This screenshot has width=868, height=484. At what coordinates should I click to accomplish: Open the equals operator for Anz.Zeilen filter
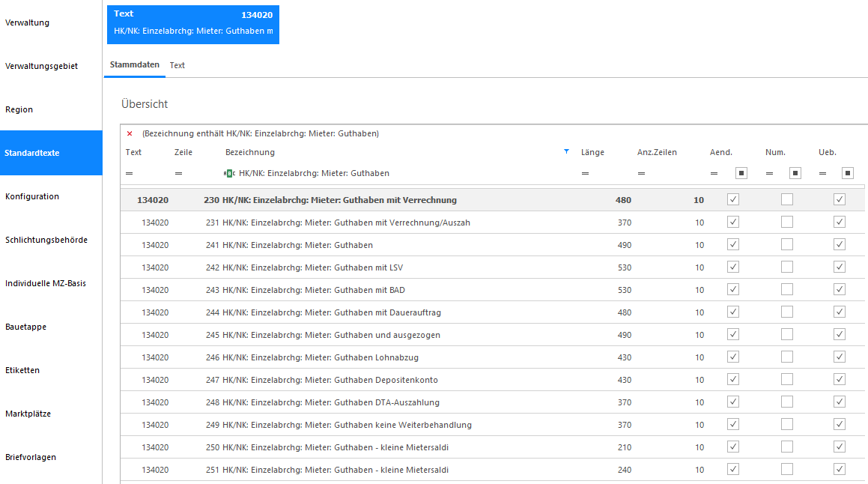click(x=641, y=173)
